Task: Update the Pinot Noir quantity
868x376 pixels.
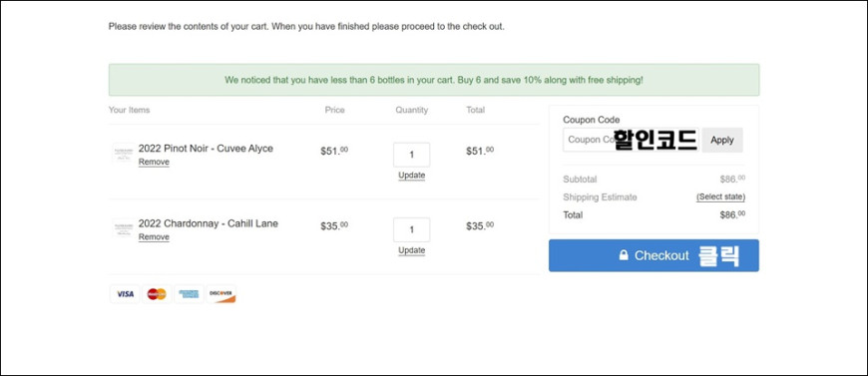Action: pos(411,176)
